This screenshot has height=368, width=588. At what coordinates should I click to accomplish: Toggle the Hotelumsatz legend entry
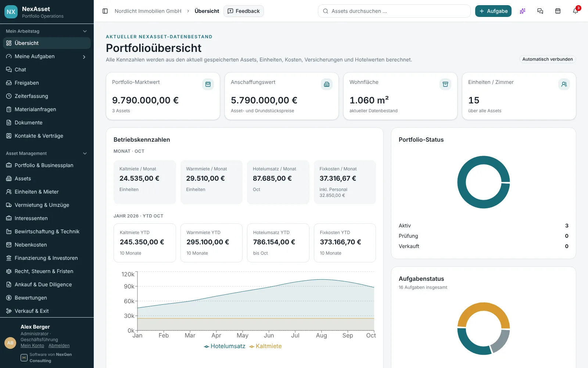[225, 346]
